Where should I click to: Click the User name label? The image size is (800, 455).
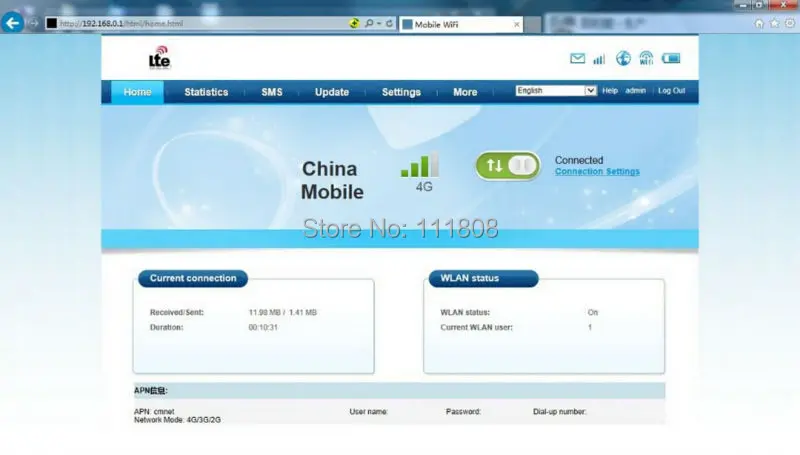click(368, 412)
